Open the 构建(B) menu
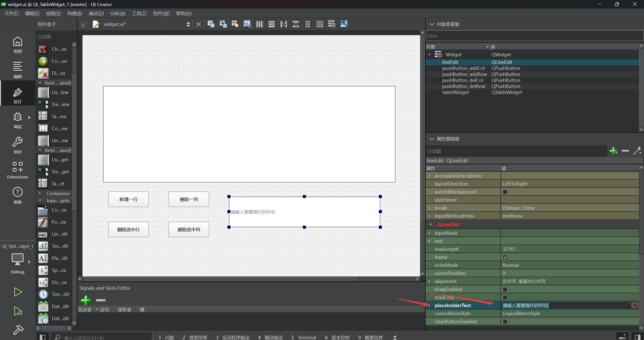The width and height of the screenshot is (644, 340). tap(75, 14)
